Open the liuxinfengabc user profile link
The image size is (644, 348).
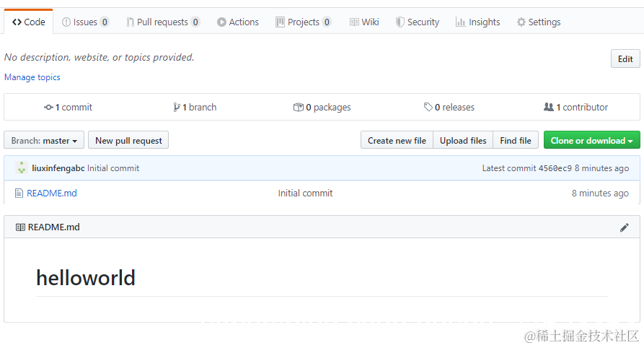(58, 168)
